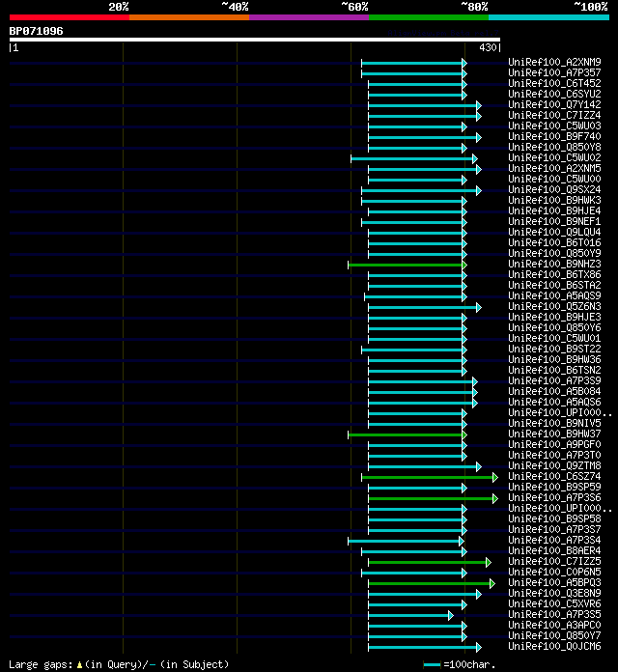Select the query name BP071096
618x672 pixels.
[x=36, y=31]
